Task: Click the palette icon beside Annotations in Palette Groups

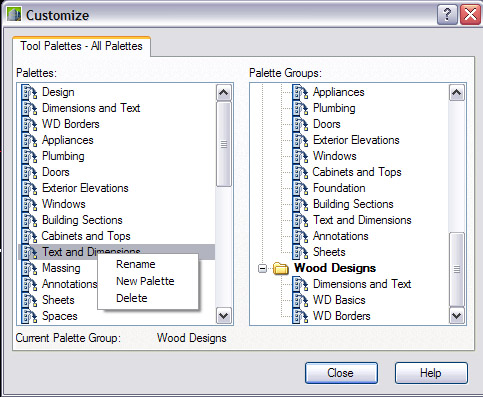Action: tap(300, 236)
